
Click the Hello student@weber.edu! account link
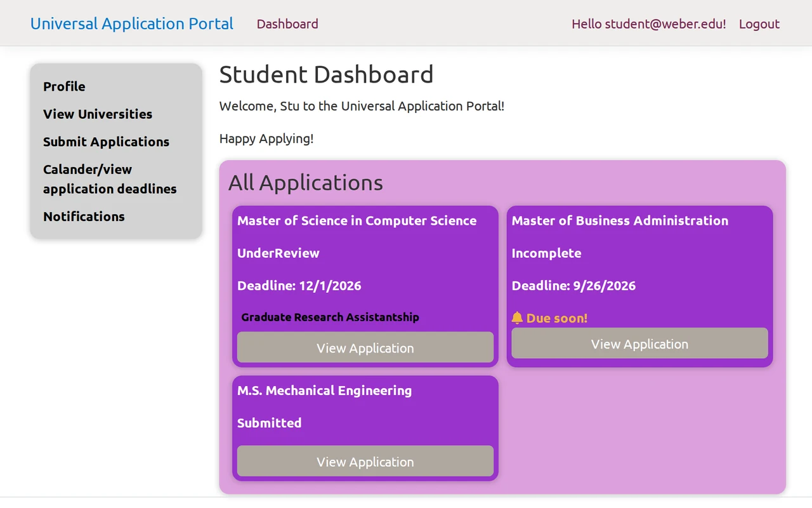pyautogui.click(x=649, y=23)
